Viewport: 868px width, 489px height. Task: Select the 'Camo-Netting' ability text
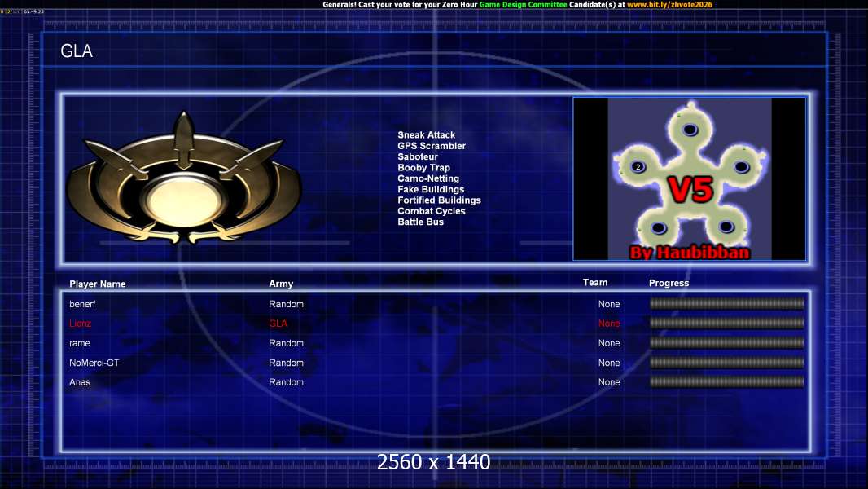[x=428, y=178]
